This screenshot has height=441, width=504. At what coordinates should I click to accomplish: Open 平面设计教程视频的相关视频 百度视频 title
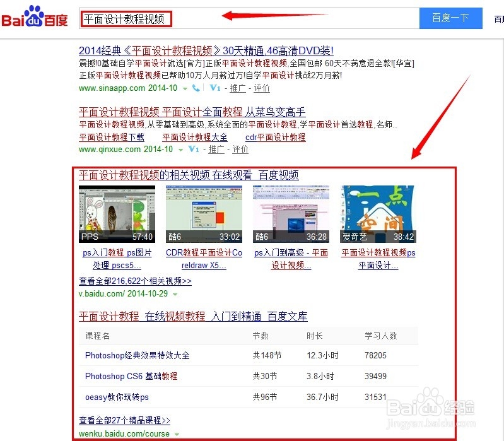point(189,175)
